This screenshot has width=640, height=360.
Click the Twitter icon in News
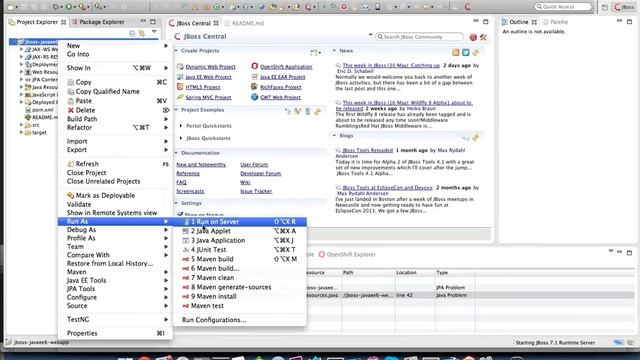[466, 52]
